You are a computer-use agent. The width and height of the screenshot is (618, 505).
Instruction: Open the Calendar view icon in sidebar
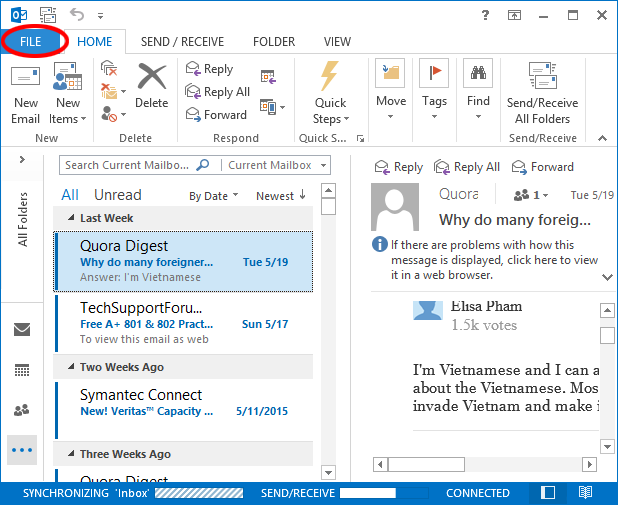click(x=22, y=370)
